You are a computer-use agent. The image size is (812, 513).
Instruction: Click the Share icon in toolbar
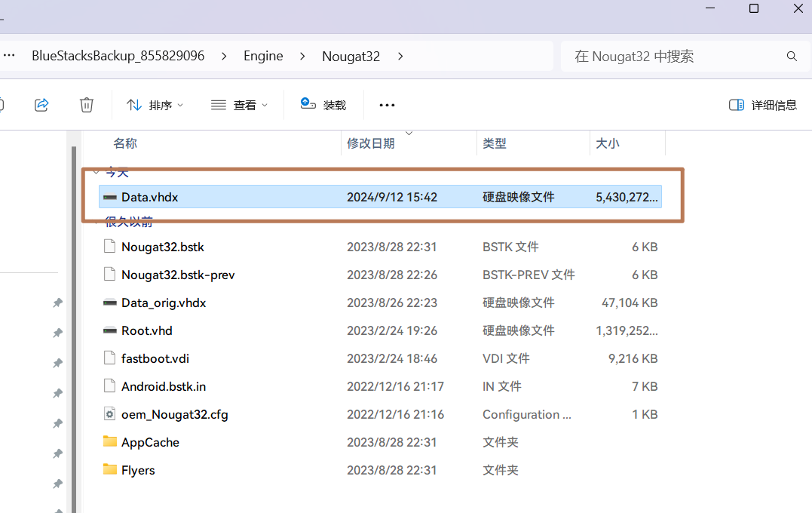pos(41,105)
